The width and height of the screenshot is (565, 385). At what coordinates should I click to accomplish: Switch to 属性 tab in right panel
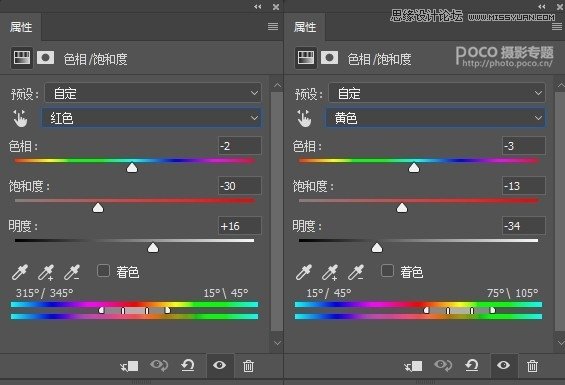tap(304, 27)
